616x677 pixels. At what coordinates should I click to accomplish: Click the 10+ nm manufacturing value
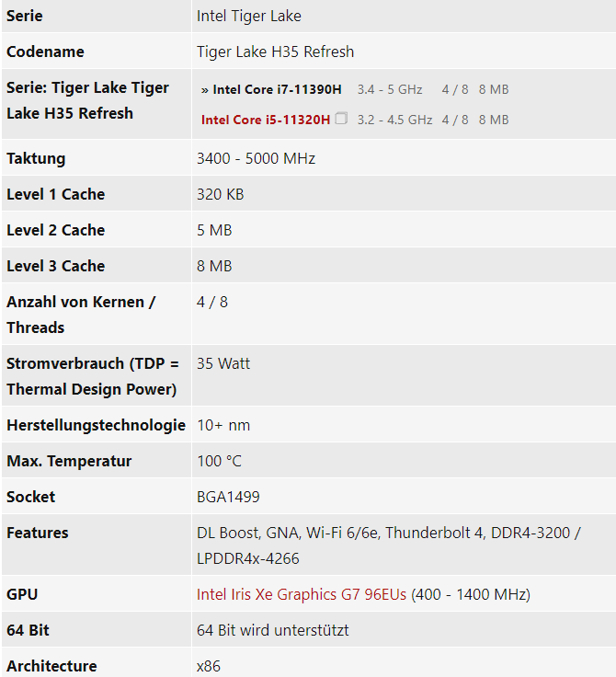point(223,425)
